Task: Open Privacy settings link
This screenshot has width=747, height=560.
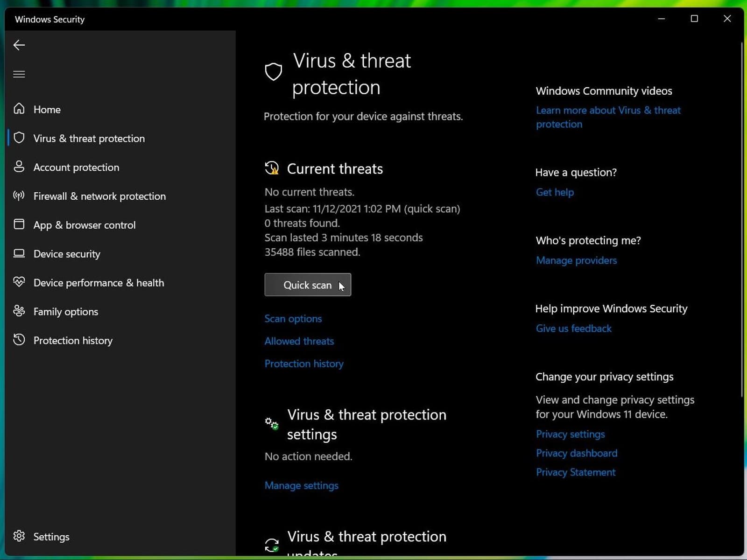Action: tap(571, 434)
